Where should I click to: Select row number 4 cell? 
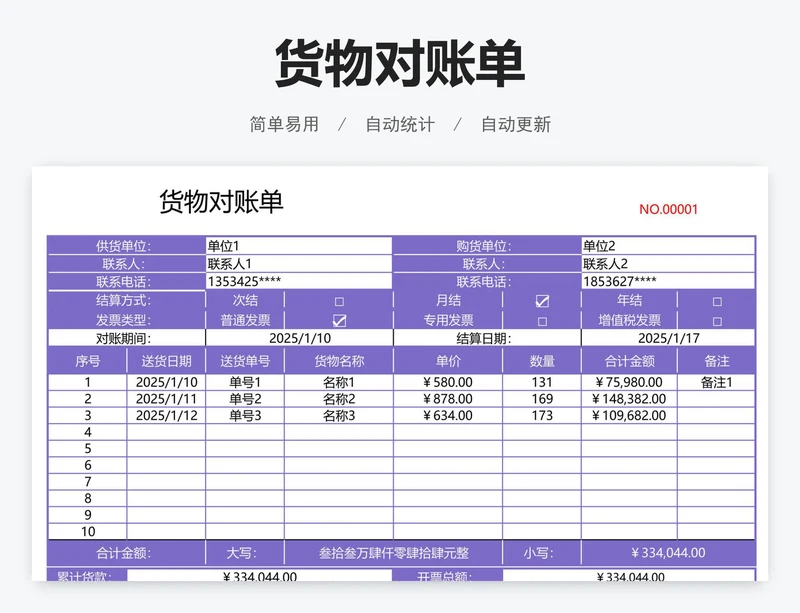pos(87,432)
